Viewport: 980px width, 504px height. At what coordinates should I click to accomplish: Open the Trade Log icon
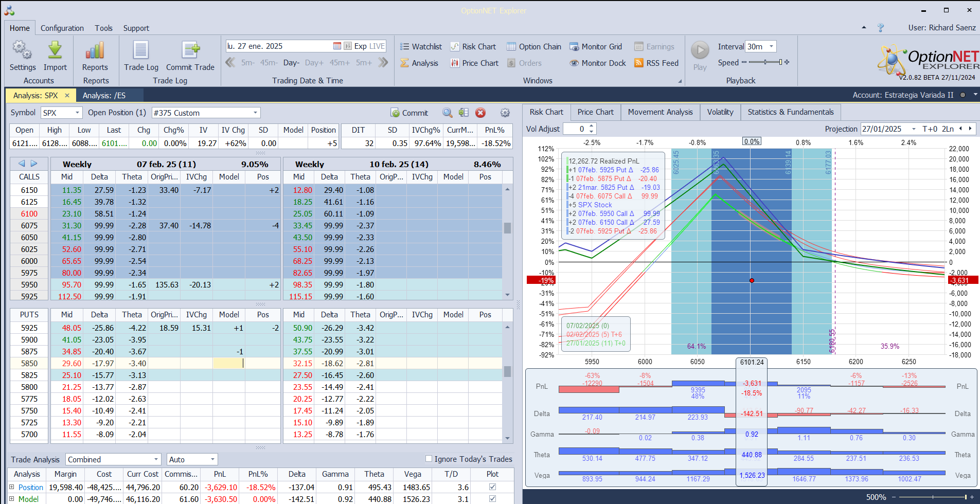(x=141, y=50)
